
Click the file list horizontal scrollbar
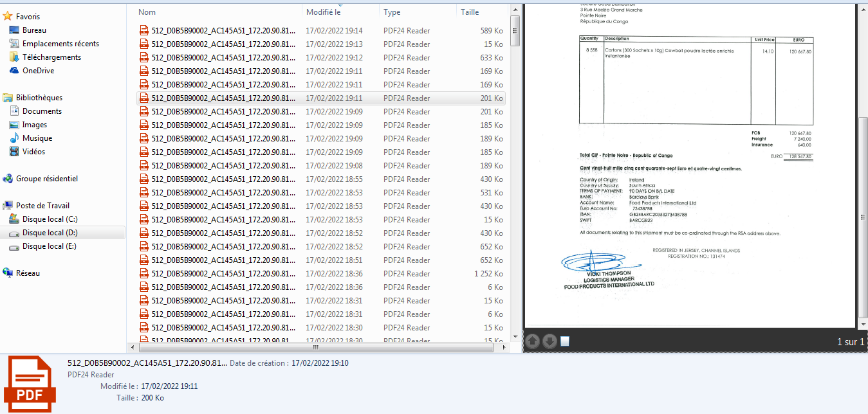coord(315,347)
